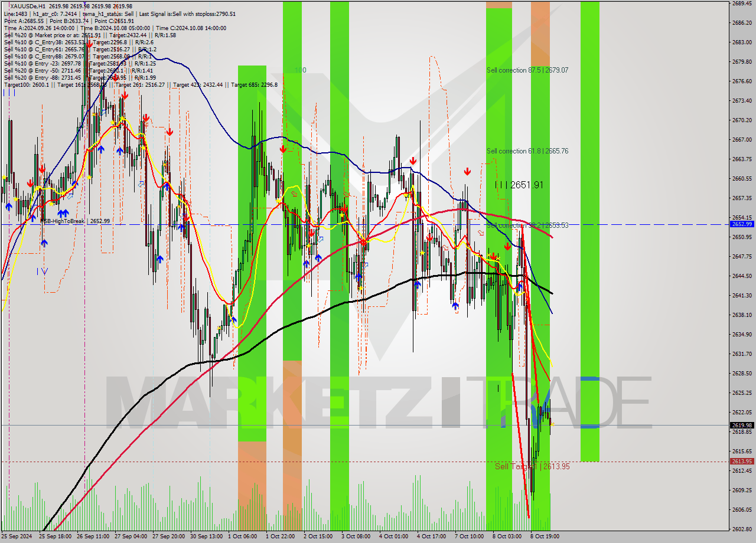Viewport: 756px width, 543px height.
Task: Click the 'Time A:2024.09.26 14:00:00' line
Action: tap(115, 28)
